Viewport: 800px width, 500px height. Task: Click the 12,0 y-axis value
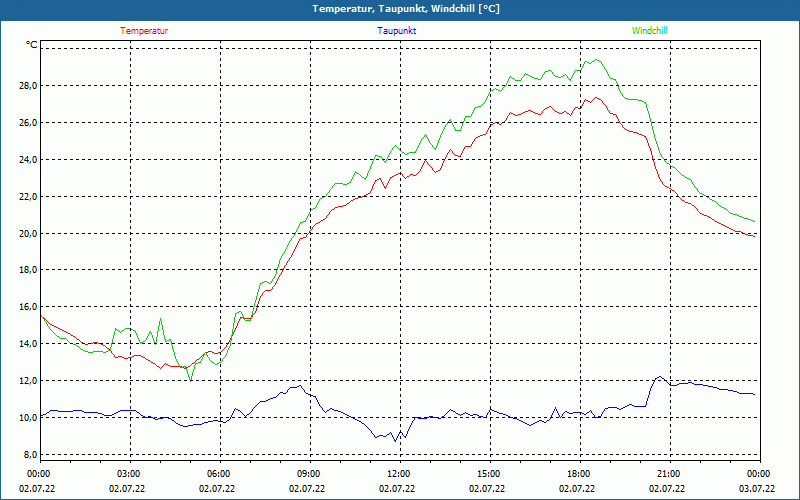(x=29, y=381)
